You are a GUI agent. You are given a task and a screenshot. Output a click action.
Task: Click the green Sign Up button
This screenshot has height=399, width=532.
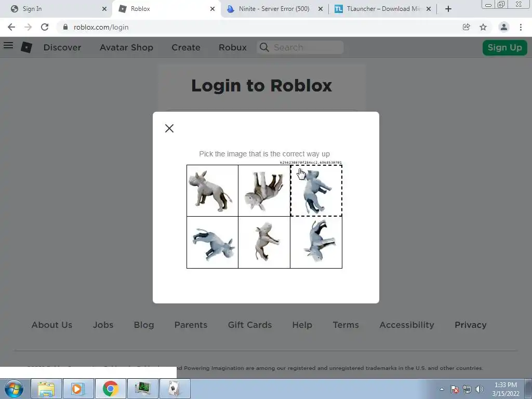point(505,47)
